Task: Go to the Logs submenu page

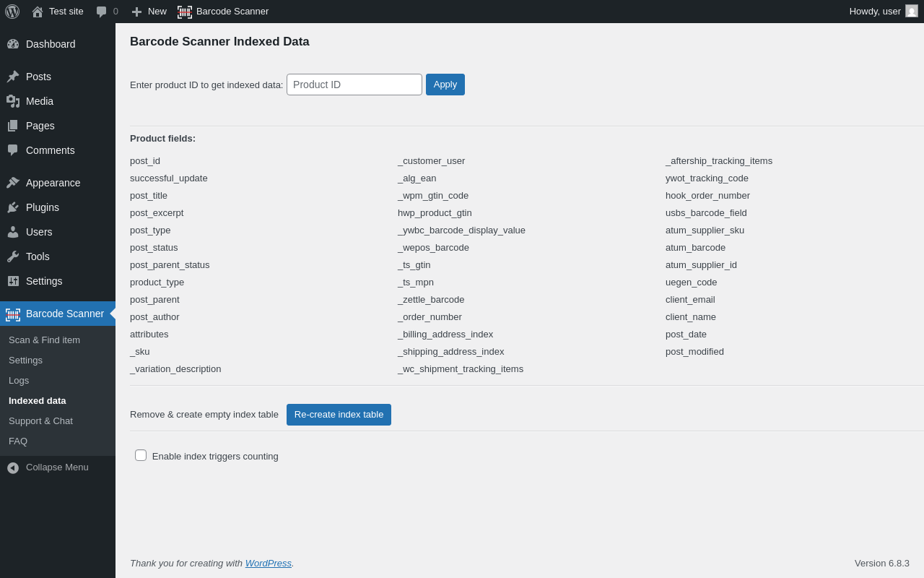Action: (19, 380)
